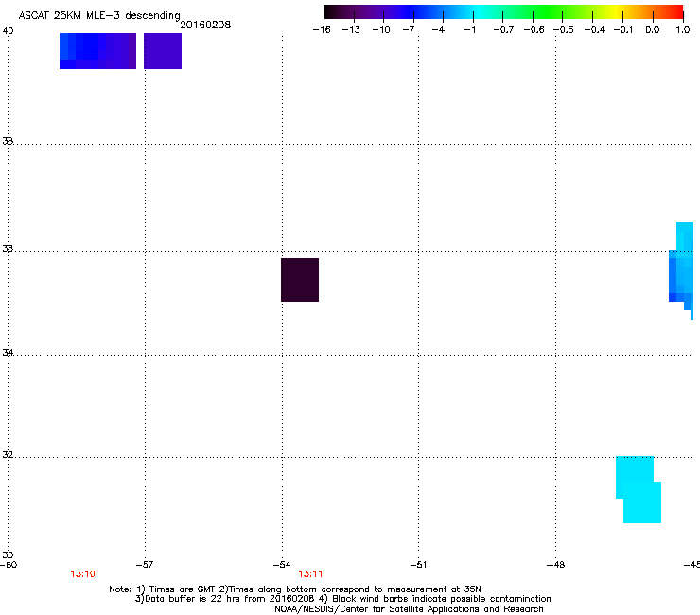700x615 pixels.
Task: Click the latitude label 40
Action: (x=8, y=31)
